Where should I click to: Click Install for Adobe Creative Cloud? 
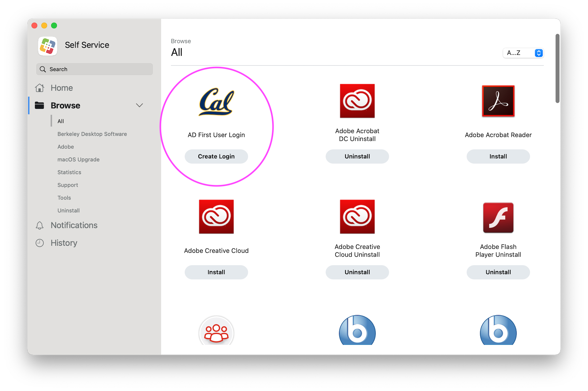point(216,272)
